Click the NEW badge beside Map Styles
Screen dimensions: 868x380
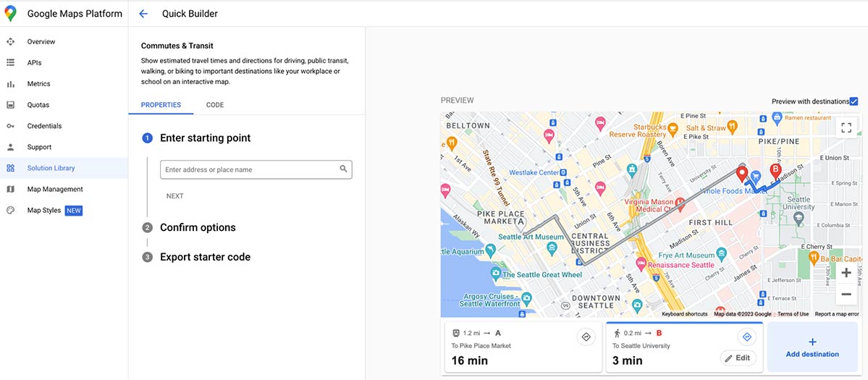click(x=74, y=210)
